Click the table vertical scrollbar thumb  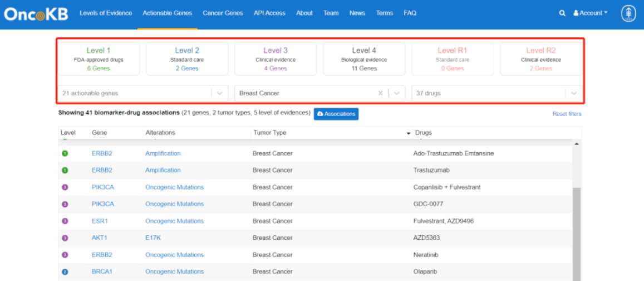[x=577, y=234]
